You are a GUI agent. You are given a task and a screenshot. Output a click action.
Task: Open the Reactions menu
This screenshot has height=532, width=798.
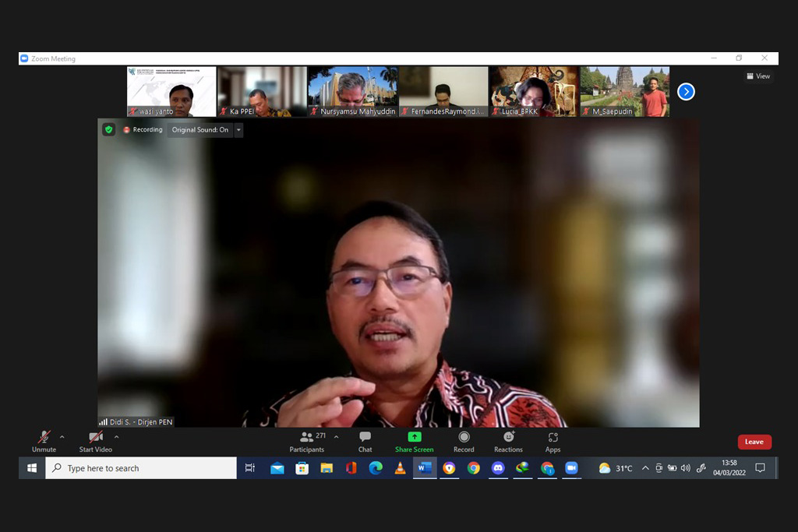click(508, 441)
